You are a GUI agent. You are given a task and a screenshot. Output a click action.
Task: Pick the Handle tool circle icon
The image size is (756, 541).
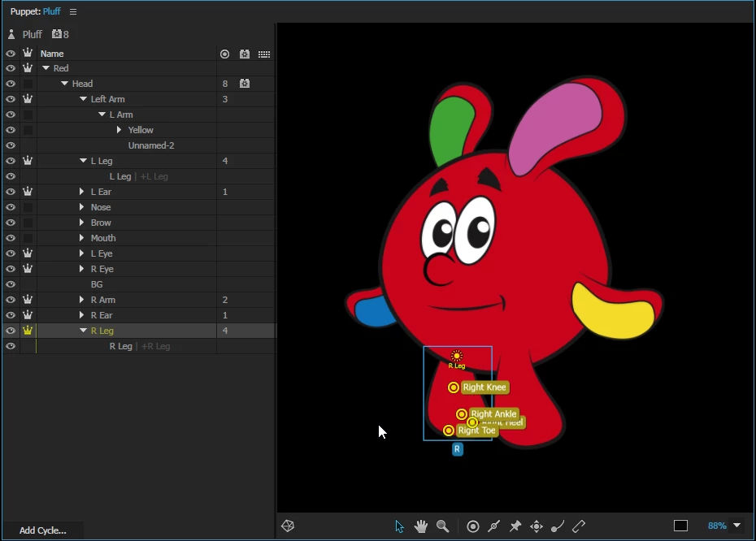click(473, 526)
